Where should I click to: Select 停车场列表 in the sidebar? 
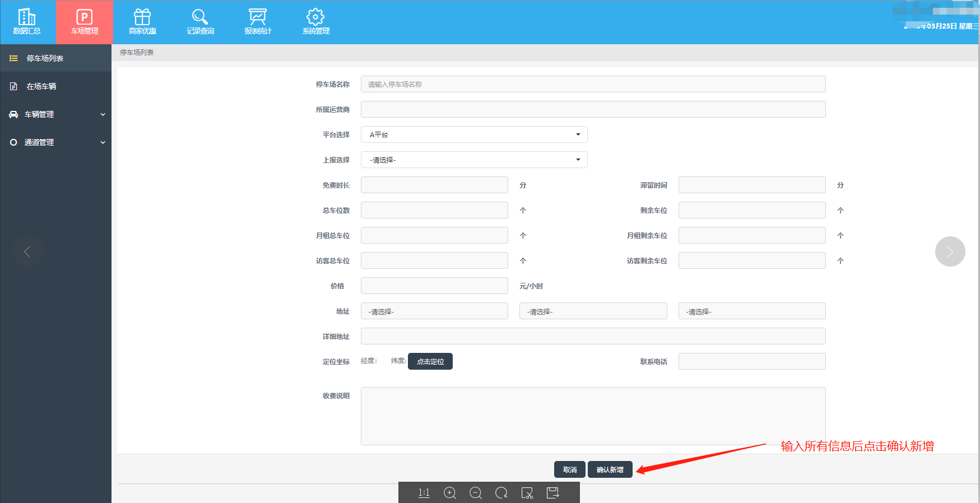point(45,58)
